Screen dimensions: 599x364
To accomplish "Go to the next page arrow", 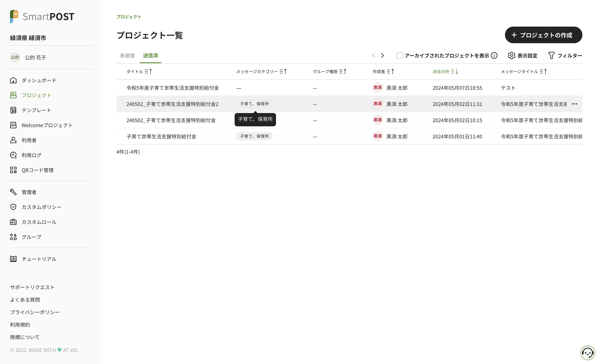I will click(382, 56).
